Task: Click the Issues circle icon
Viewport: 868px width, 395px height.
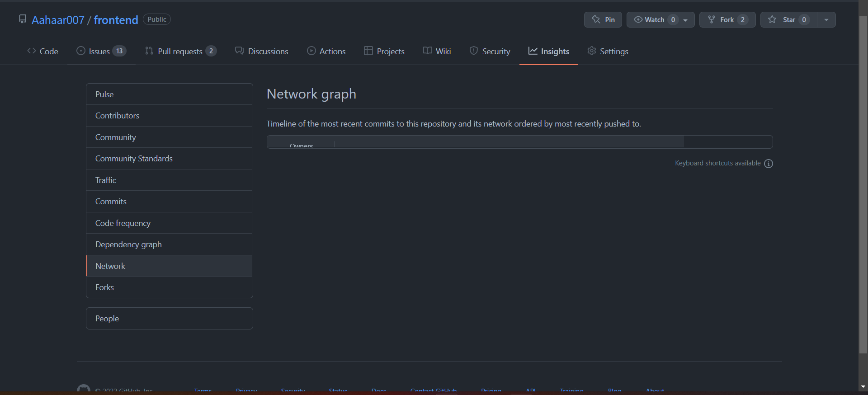Action: pos(81,51)
